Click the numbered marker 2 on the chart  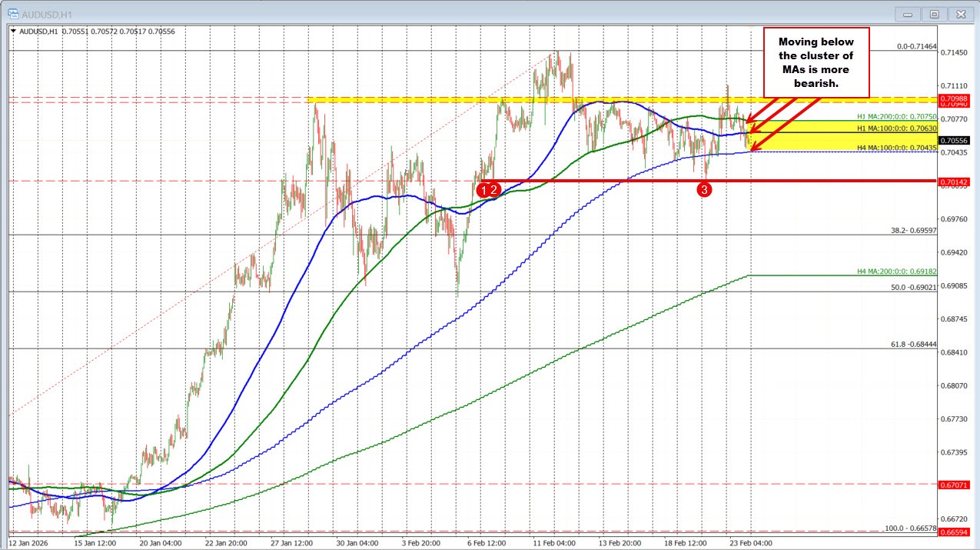(x=493, y=188)
